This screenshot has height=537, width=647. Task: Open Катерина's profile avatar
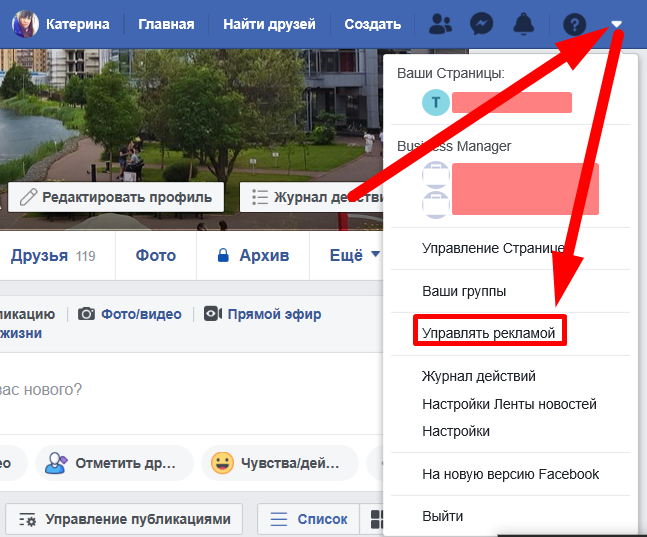point(25,24)
